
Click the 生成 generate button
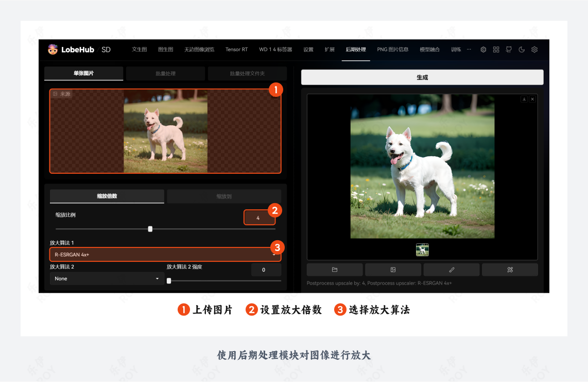coord(422,77)
